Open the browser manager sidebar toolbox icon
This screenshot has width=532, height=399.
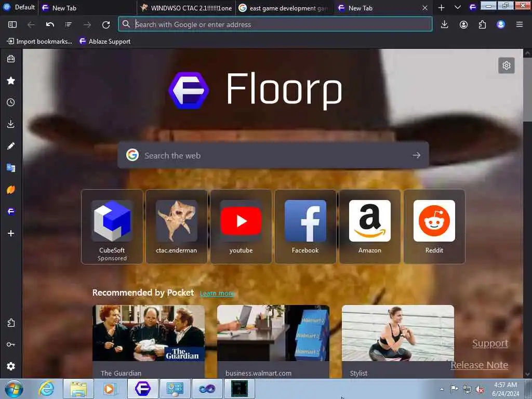[x=11, y=59]
